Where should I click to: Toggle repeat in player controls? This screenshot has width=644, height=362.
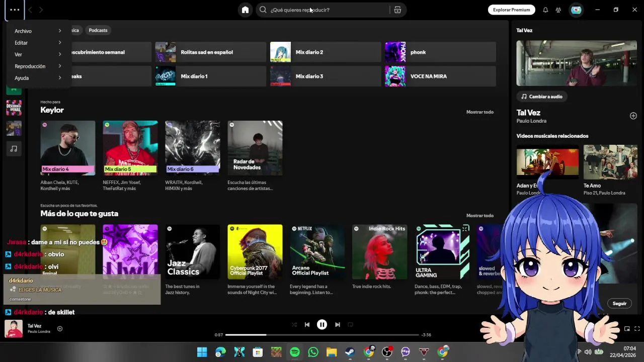coord(351,325)
